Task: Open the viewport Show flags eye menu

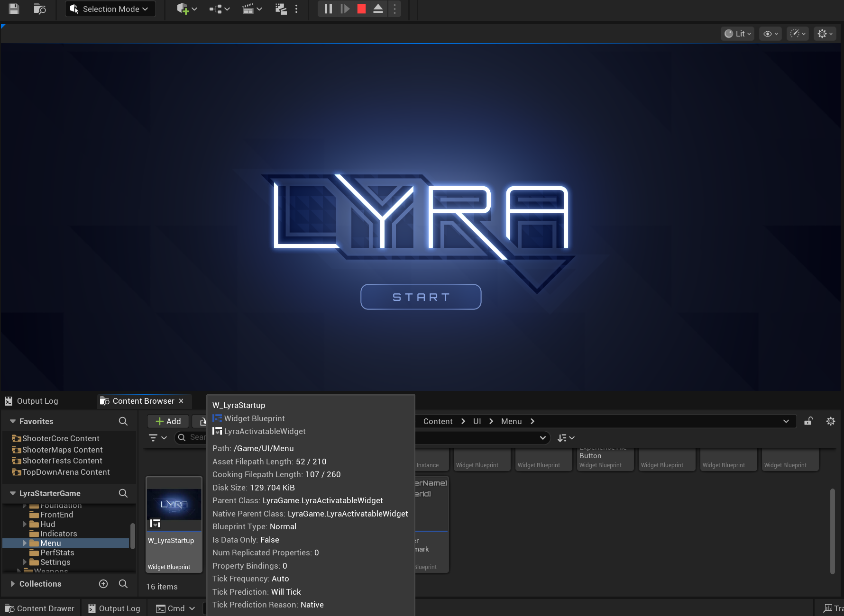Action: (771, 34)
